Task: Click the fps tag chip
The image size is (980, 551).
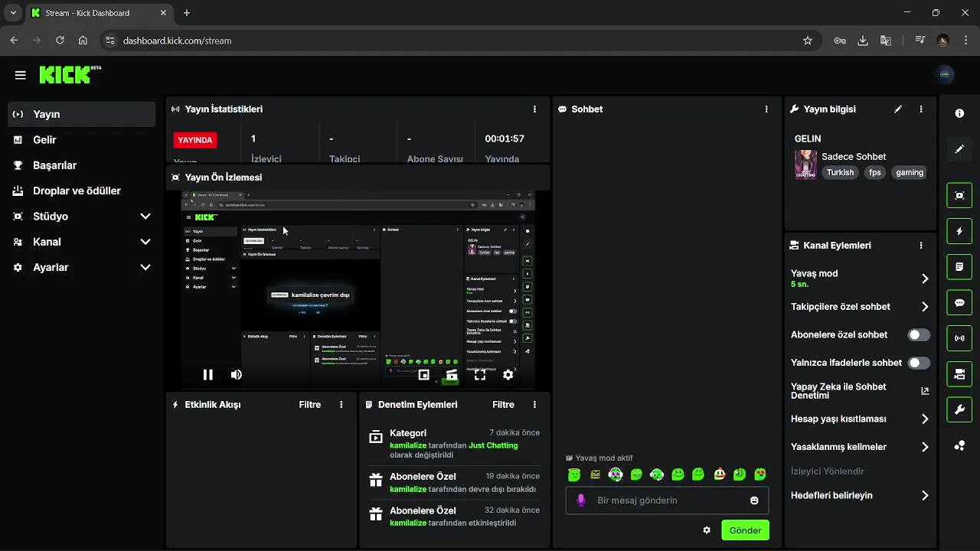Action: pyautogui.click(x=875, y=173)
